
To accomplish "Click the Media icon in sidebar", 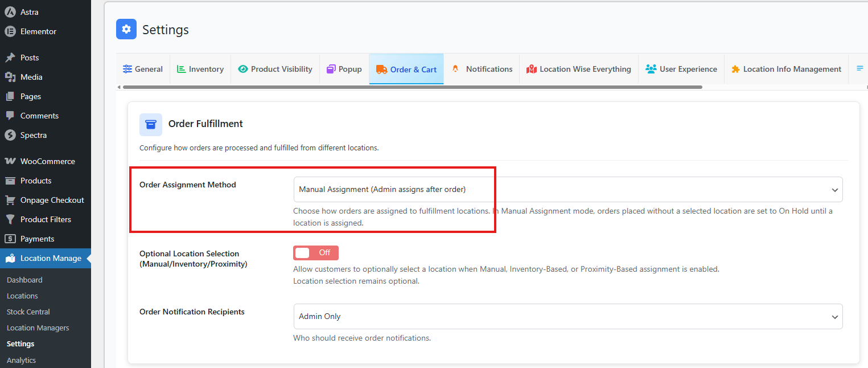I will [10, 77].
